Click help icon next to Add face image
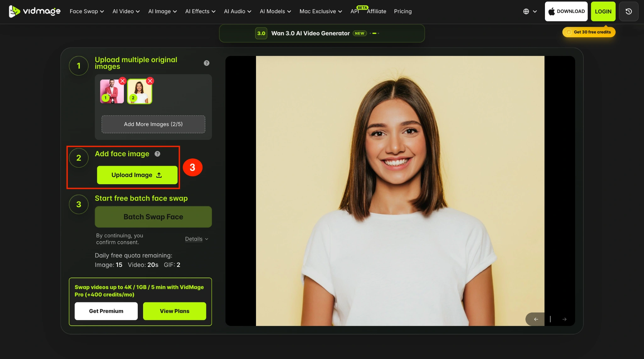This screenshot has height=359, width=644. point(157,154)
